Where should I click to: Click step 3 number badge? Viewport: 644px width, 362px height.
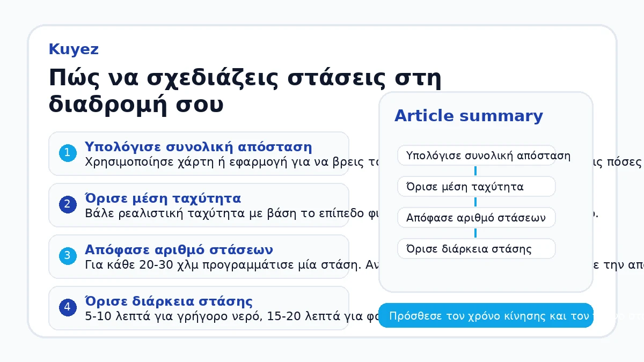[x=67, y=256]
